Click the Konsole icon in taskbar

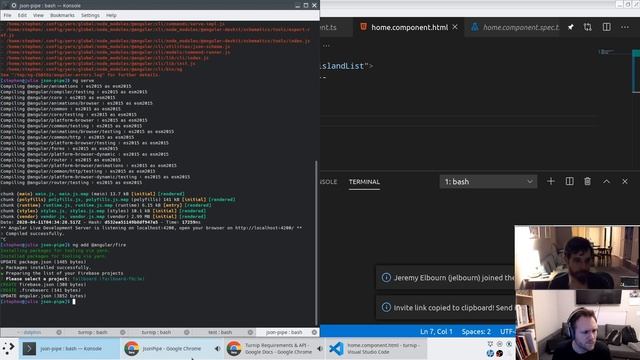click(29, 349)
